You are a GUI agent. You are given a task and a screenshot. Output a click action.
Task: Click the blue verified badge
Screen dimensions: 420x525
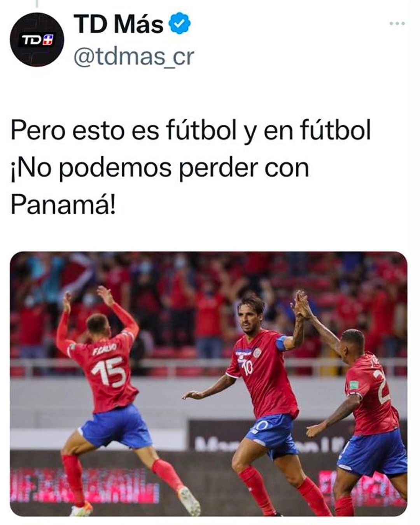click(179, 23)
